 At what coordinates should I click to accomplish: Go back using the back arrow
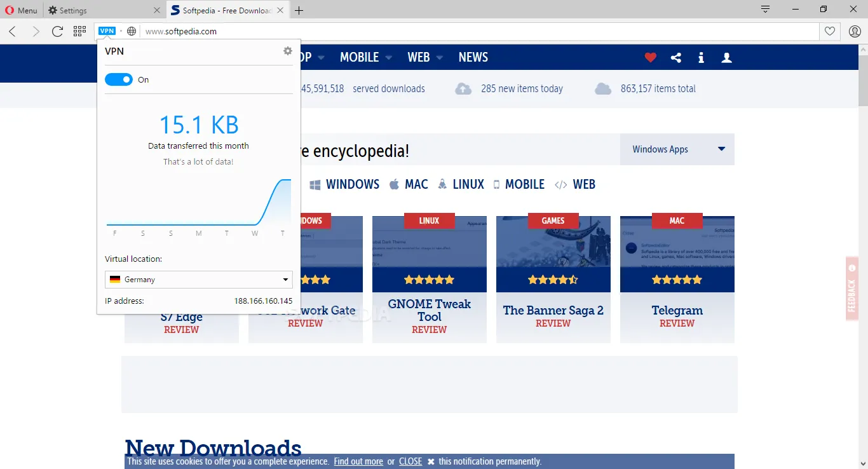pyautogui.click(x=13, y=31)
